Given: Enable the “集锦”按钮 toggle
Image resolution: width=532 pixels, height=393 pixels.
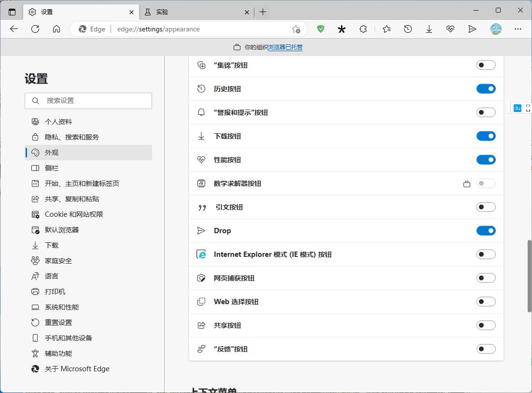Looking at the screenshot, I should [486, 65].
